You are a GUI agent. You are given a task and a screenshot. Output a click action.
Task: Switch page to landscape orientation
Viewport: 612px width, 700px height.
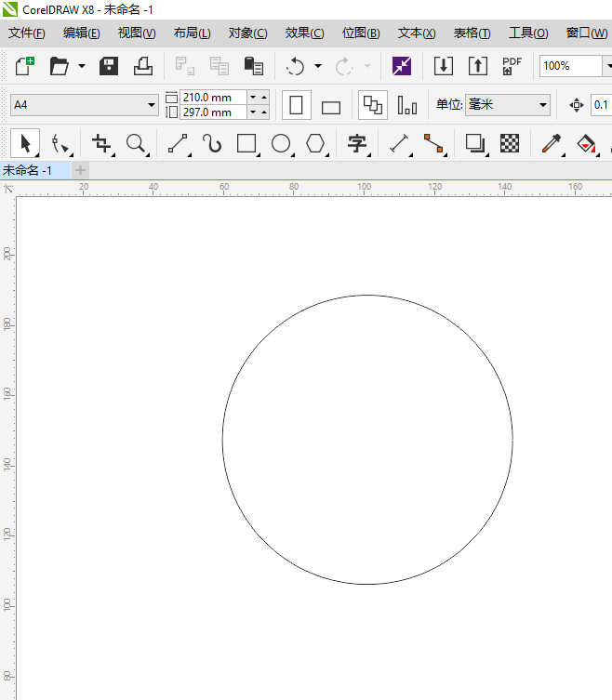(x=331, y=106)
